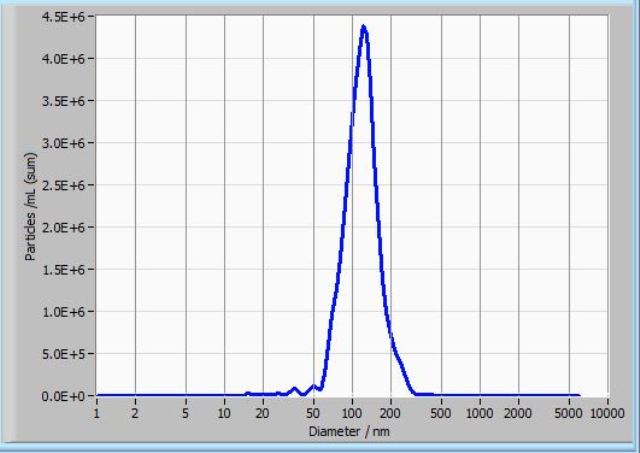Image resolution: width=640 pixels, height=453 pixels.
Task: Click the curve shoulder right of 200 nm
Action: [x=397, y=352]
